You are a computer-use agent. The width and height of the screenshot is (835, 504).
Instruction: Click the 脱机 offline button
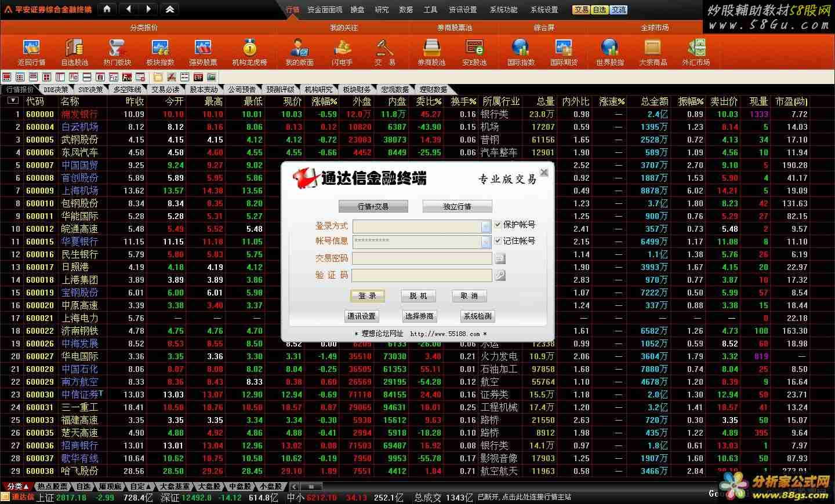418,296
